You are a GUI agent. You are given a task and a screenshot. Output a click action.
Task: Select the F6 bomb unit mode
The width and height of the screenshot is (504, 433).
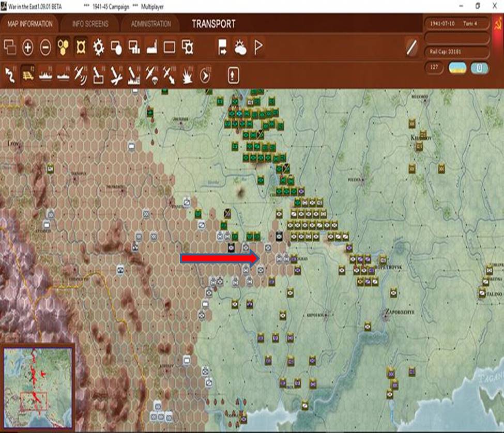coord(98,75)
